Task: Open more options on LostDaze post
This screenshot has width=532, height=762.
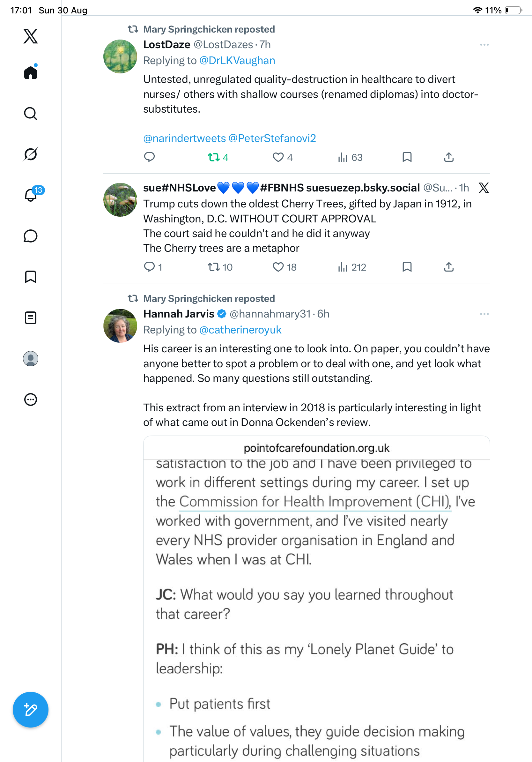Action: click(484, 44)
